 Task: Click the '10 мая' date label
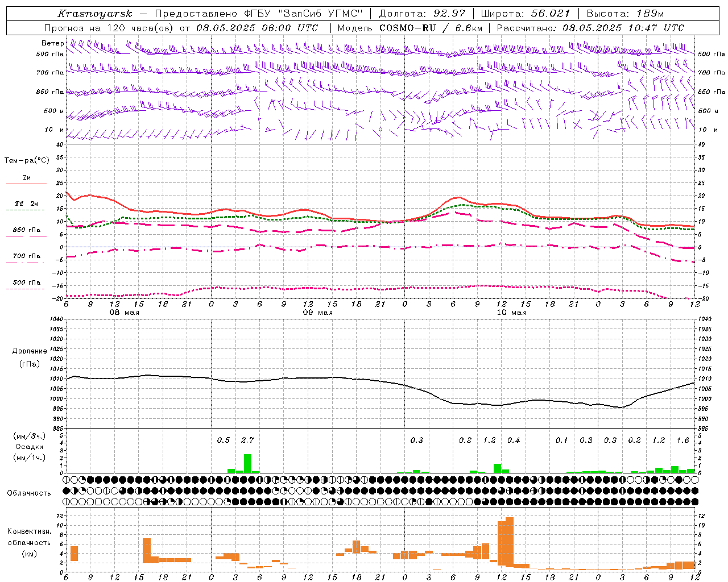coord(511,313)
